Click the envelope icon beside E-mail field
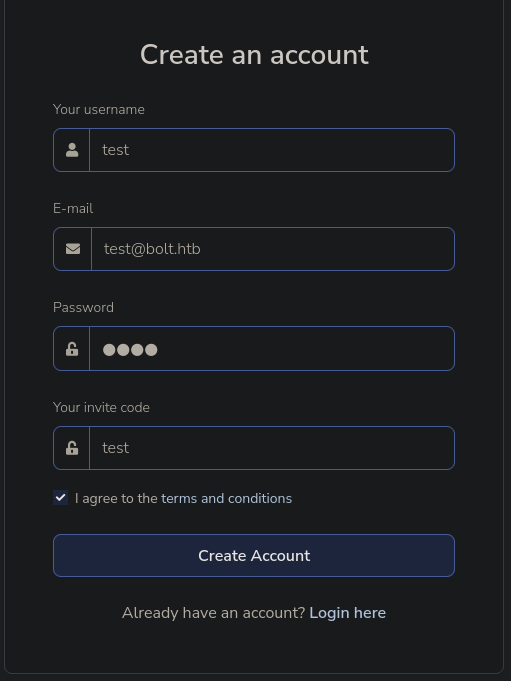Image resolution: width=511 pixels, height=681 pixels. 73,249
